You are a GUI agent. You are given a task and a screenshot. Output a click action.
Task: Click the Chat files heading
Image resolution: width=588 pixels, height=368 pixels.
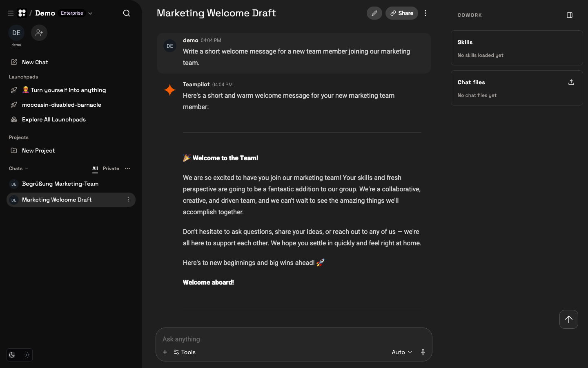pos(471,82)
